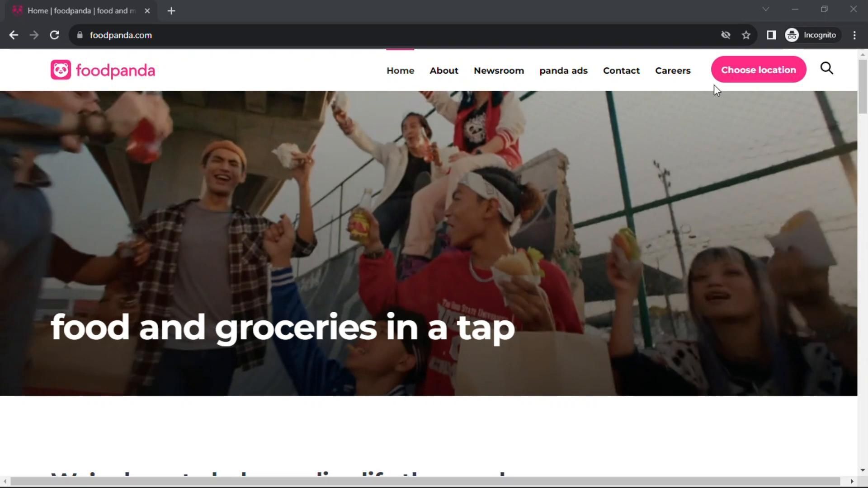Click the third-party cookies blocked eye icon

(726, 35)
